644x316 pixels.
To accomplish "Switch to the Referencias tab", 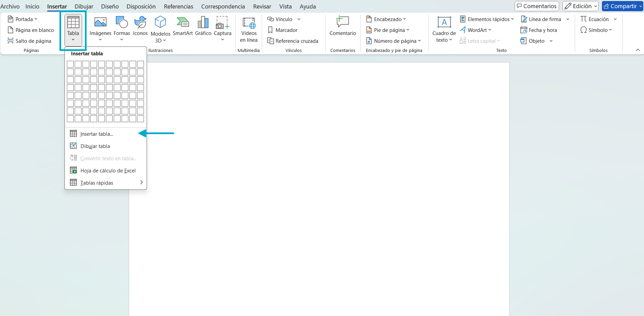I will pos(178,6).
